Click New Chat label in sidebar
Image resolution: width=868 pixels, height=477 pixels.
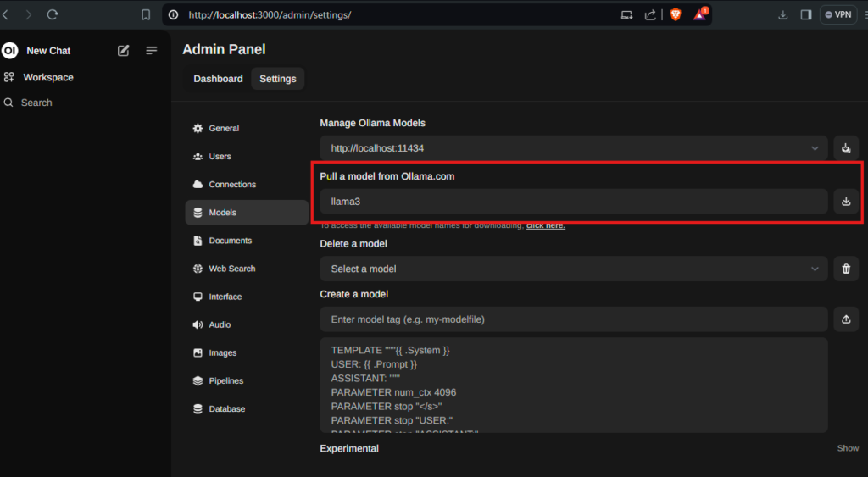[48, 50]
